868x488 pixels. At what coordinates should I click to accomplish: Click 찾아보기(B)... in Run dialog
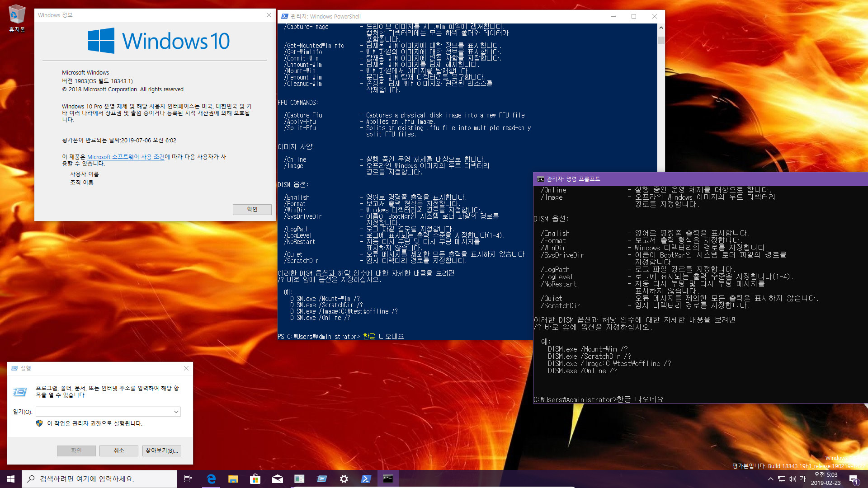pos(162,450)
